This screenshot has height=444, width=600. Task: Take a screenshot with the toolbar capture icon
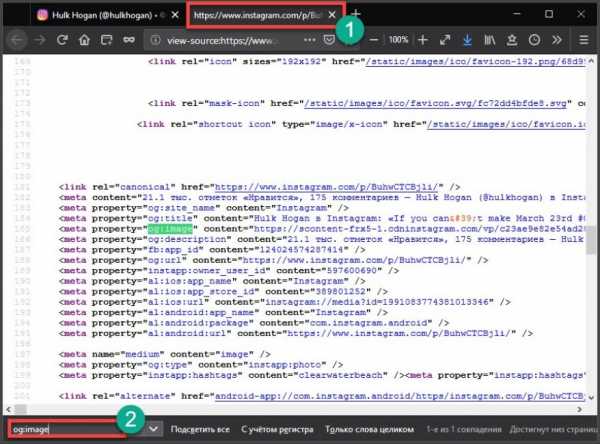106,40
